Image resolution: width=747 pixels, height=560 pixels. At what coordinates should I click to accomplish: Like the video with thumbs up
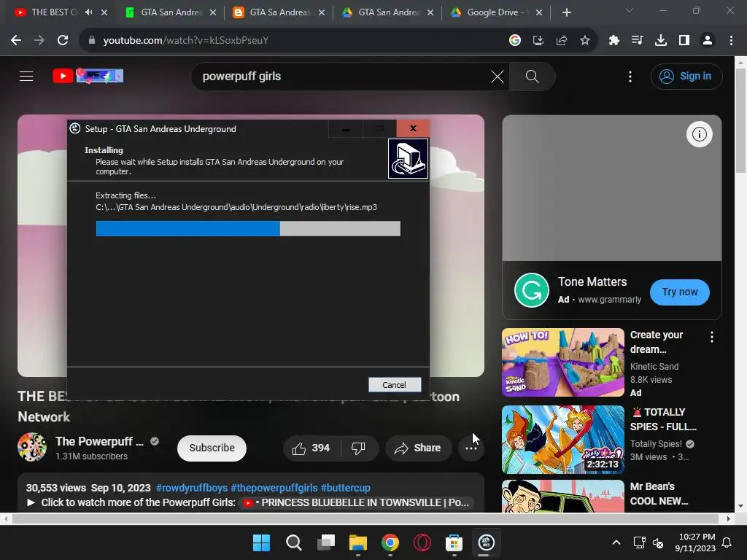(311, 448)
